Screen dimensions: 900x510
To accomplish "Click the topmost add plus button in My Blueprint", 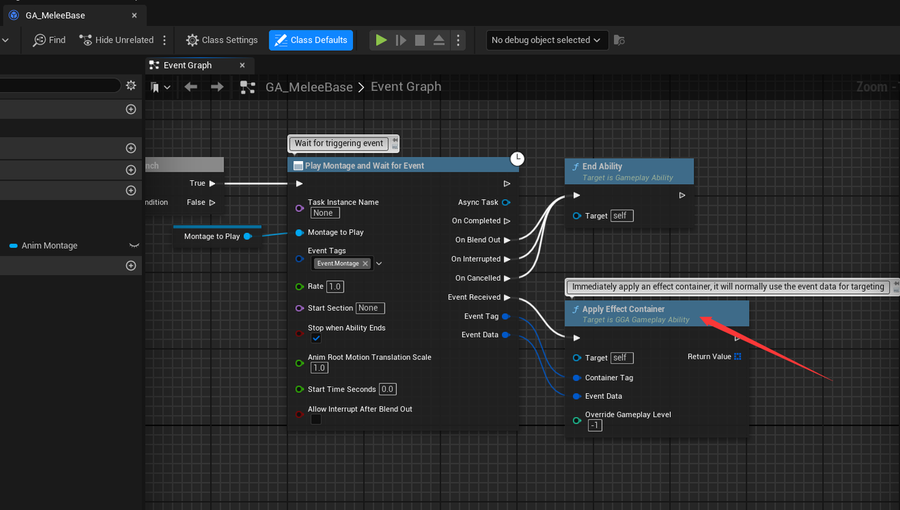I will [131, 109].
